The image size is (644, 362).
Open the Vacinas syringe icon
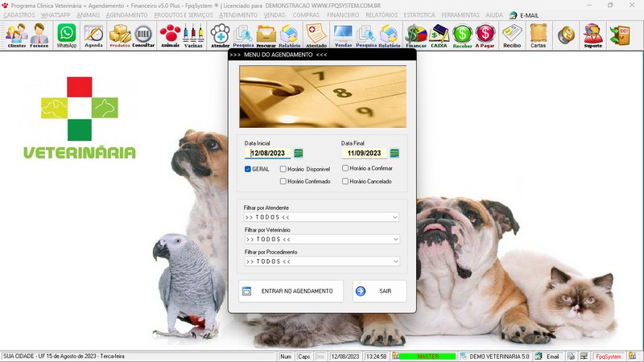[x=193, y=35]
